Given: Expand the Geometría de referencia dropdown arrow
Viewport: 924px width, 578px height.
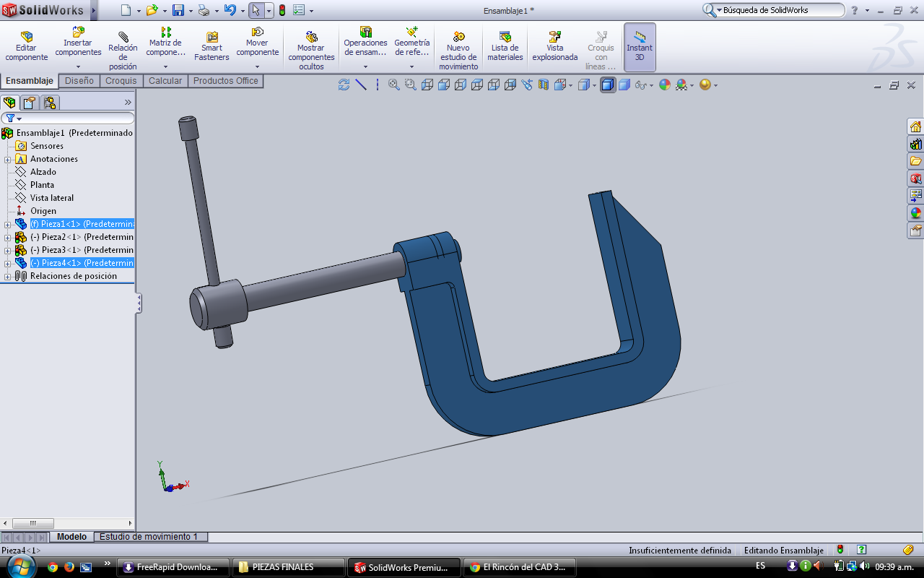Looking at the screenshot, I should (411, 66).
